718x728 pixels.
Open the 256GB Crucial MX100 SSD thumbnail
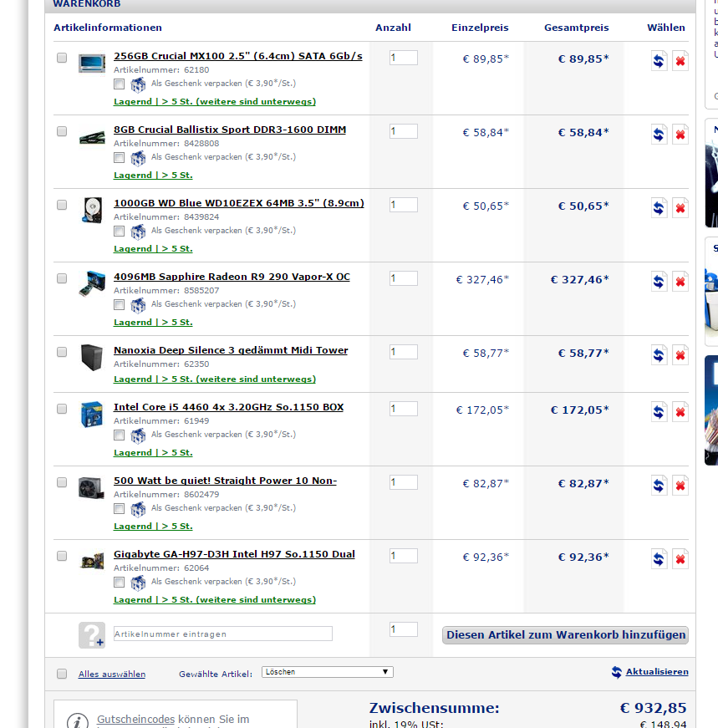(91, 64)
